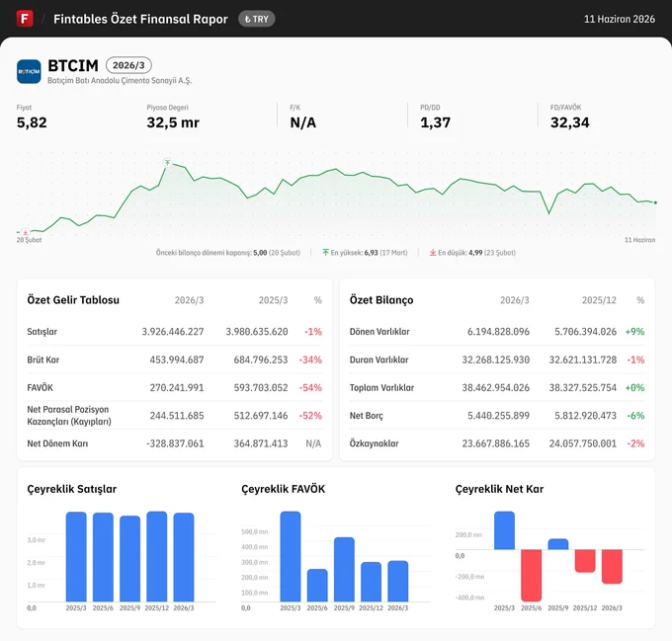Click the lowest price marker on chart
The image size is (672, 641).
pyautogui.click(x=26, y=233)
